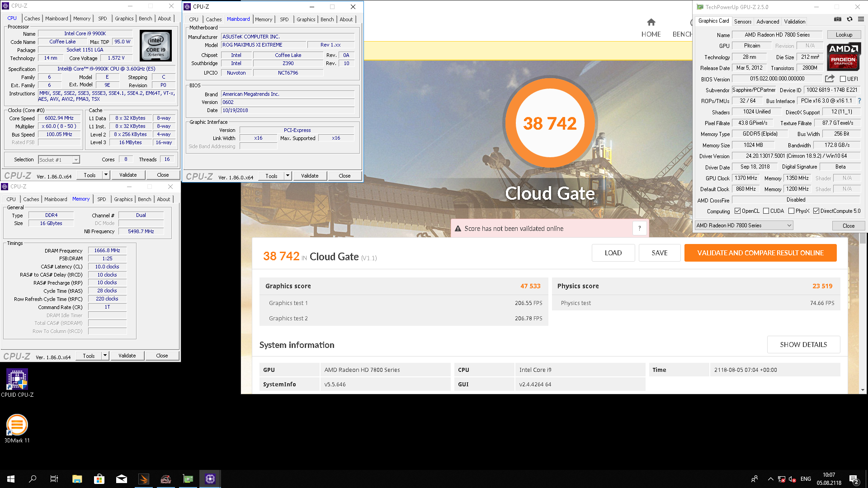Click Validate in the Mainboard CPU-Z window
This screenshot has height=488, width=868.
pyautogui.click(x=310, y=176)
